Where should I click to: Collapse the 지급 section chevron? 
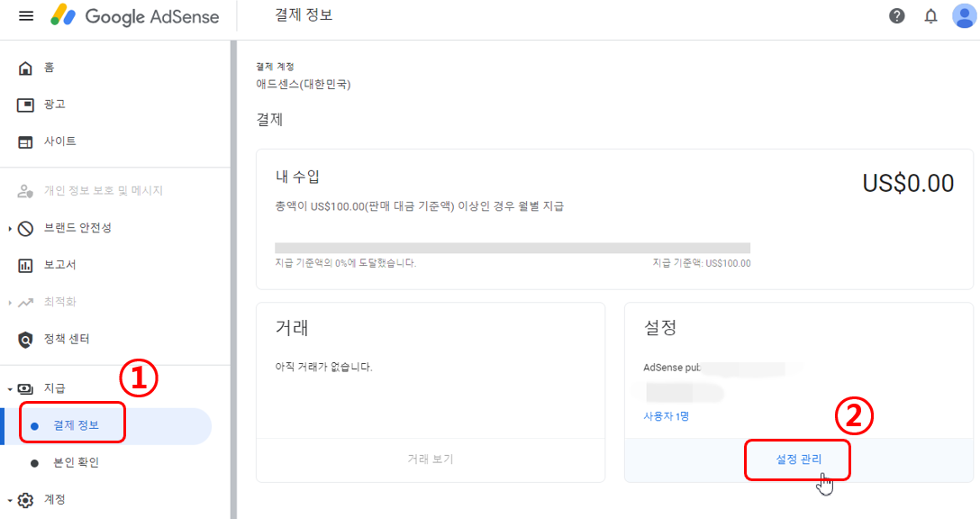[9, 387]
